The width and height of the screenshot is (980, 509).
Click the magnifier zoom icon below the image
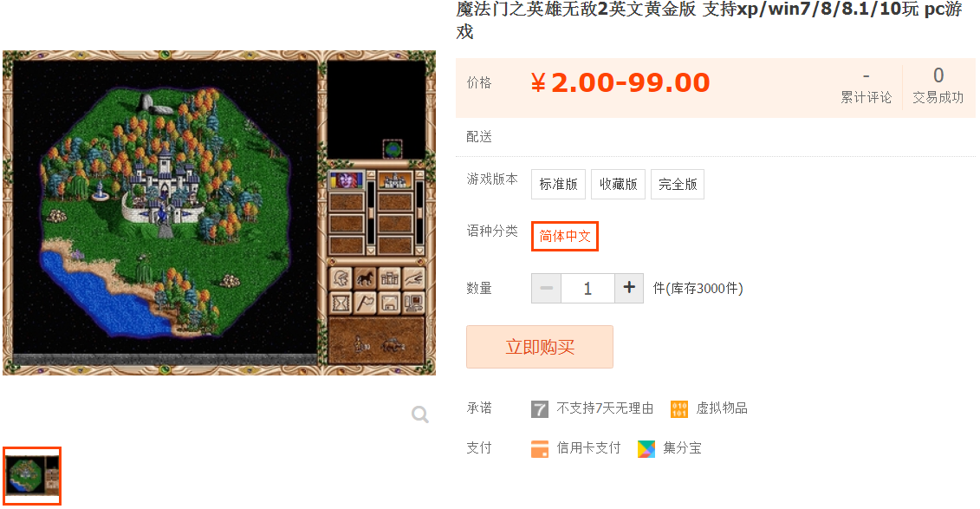pos(420,414)
